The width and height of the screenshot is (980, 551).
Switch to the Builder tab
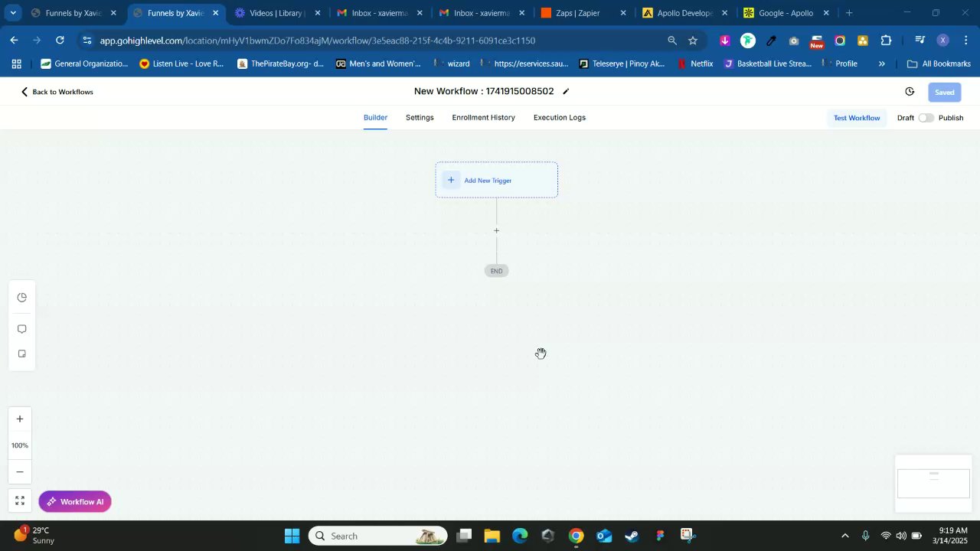[375, 118]
